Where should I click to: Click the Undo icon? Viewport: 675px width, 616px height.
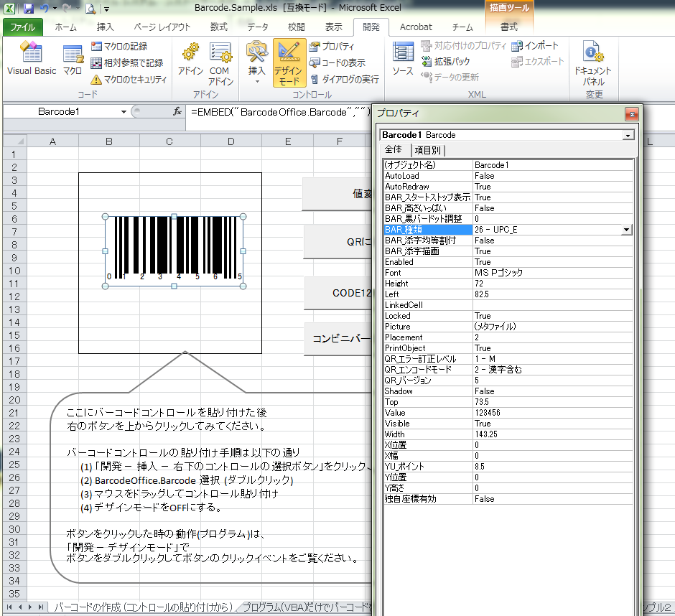click(x=45, y=8)
